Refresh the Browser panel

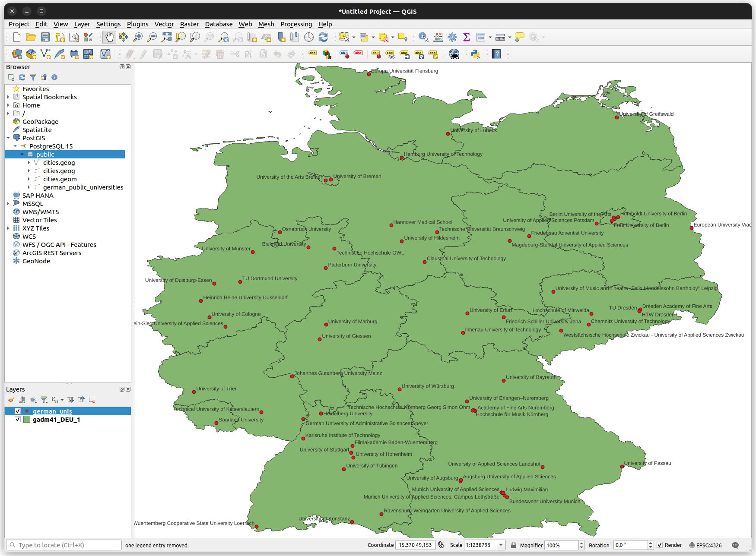point(22,77)
